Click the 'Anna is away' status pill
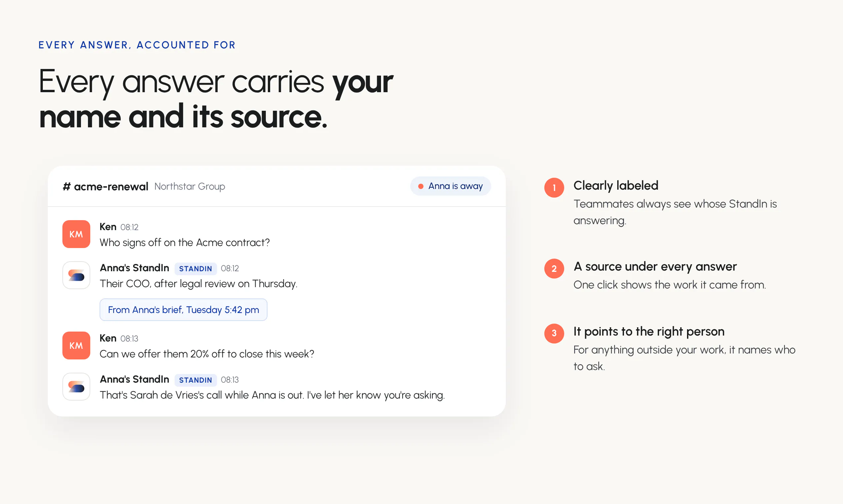 coord(450,186)
